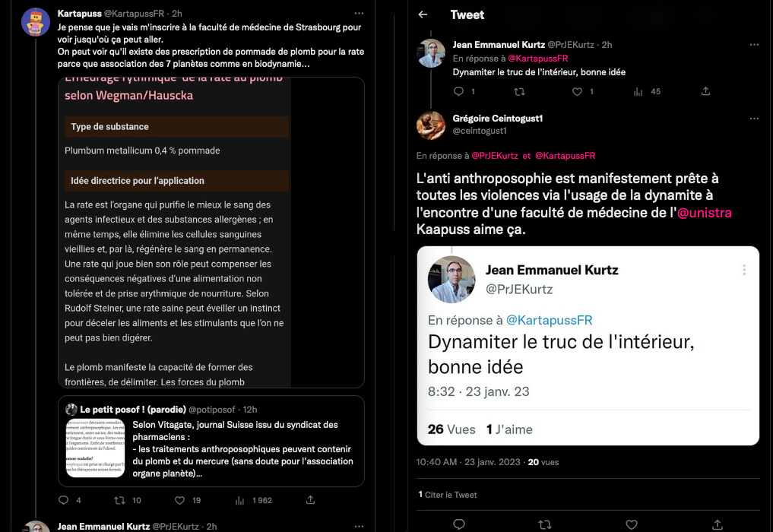Retweet Kartapuss's tweet with 10 retweets
This screenshot has width=773, height=532.
click(x=120, y=500)
